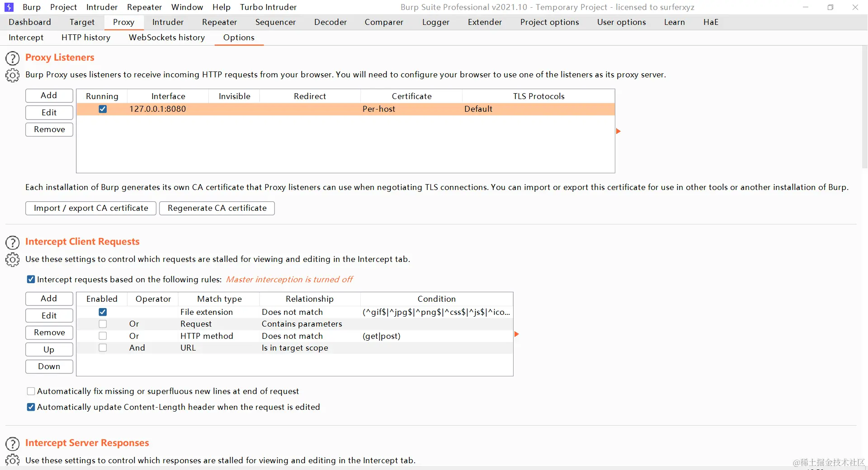The height and width of the screenshot is (470, 868).
Task: Move intercept rule Down
Action: tap(49, 366)
